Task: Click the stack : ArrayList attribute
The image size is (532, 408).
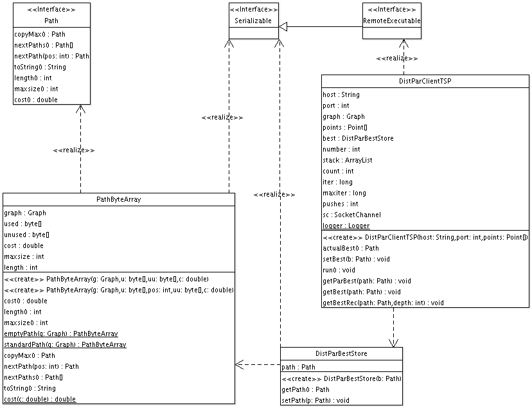Action: coord(348,160)
